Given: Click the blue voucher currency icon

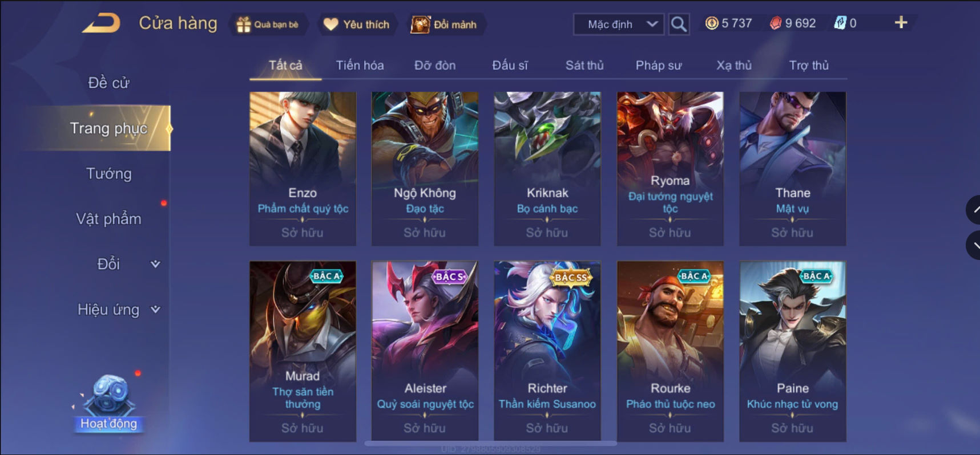Looking at the screenshot, I should coord(840,23).
